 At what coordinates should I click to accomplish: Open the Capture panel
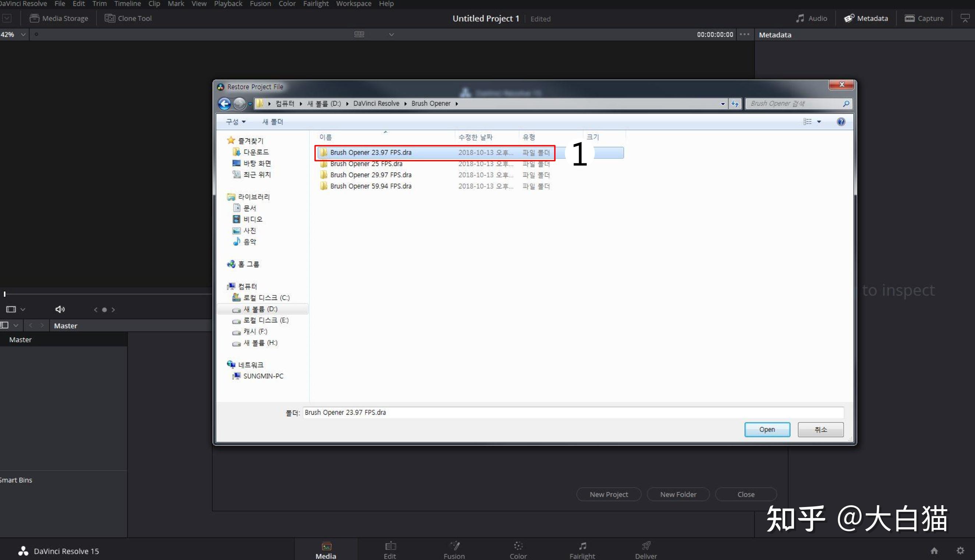coord(924,18)
